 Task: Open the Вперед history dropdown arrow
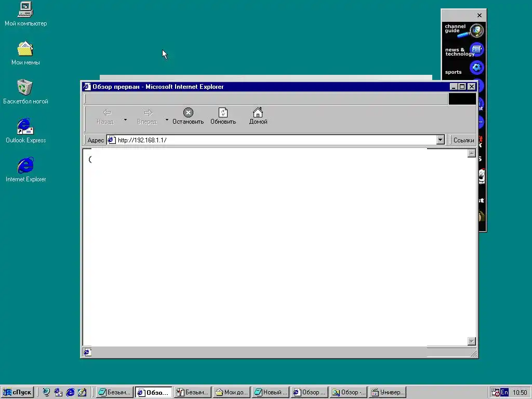(167, 119)
